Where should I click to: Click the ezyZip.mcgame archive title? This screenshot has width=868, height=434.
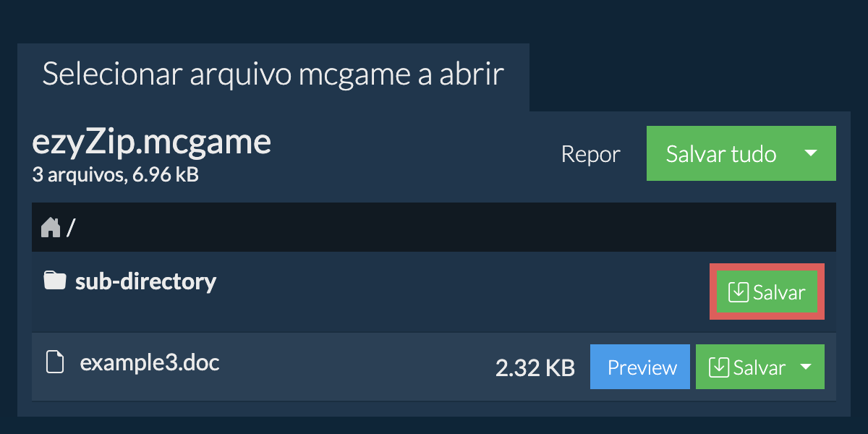pos(151,142)
